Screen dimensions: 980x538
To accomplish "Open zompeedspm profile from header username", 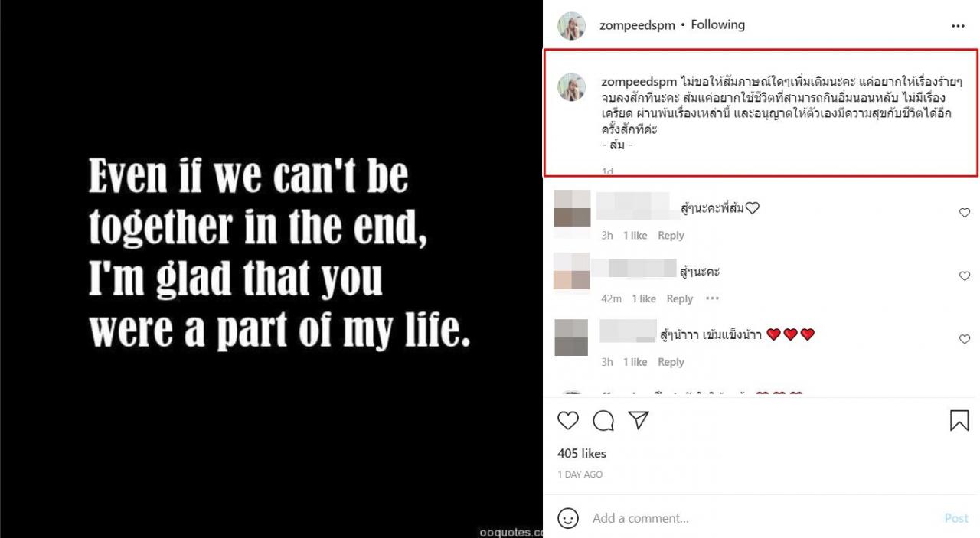I will tap(637, 25).
